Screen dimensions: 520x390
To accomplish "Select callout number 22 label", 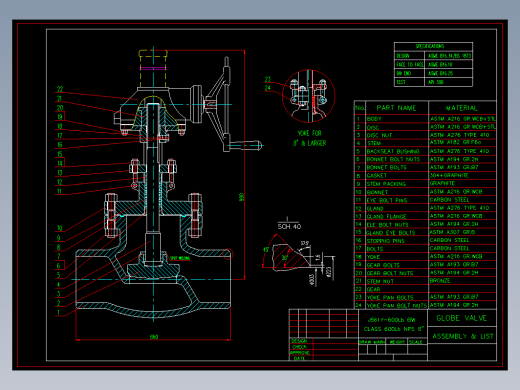I will (60, 89).
